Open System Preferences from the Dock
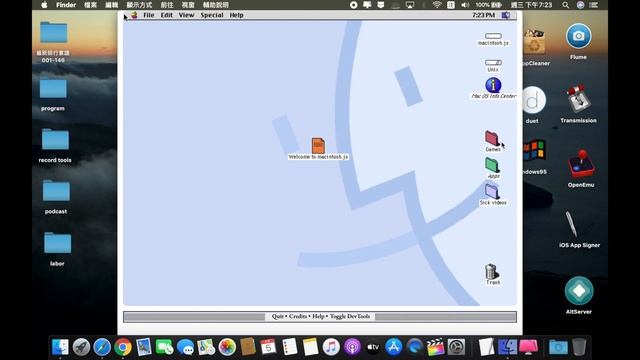This screenshot has width=640, height=360. [456, 347]
